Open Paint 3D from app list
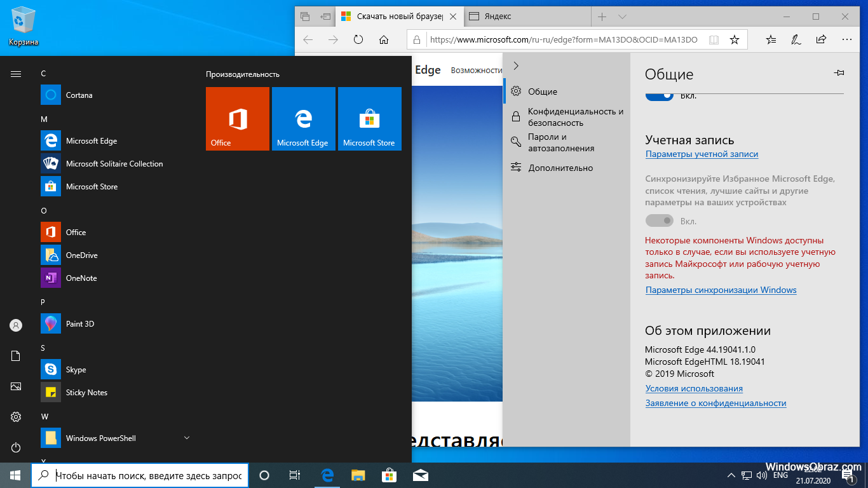This screenshot has width=868, height=488. pos(80,324)
